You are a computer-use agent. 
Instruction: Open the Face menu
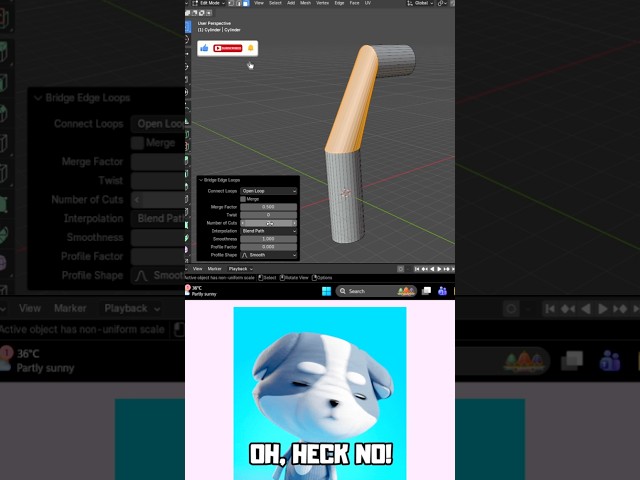pyautogui.click(x=354, y=3)
